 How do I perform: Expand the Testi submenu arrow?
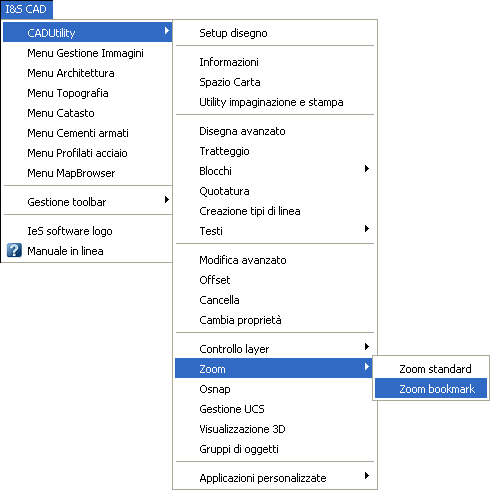pyautogui.click(x=367, y=229)
